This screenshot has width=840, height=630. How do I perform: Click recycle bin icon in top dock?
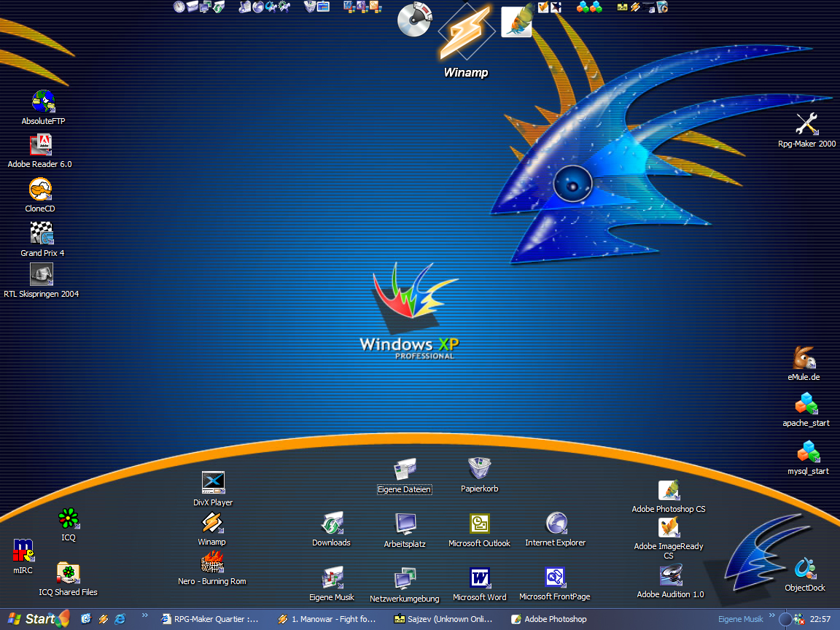click(x=310, y=7)
